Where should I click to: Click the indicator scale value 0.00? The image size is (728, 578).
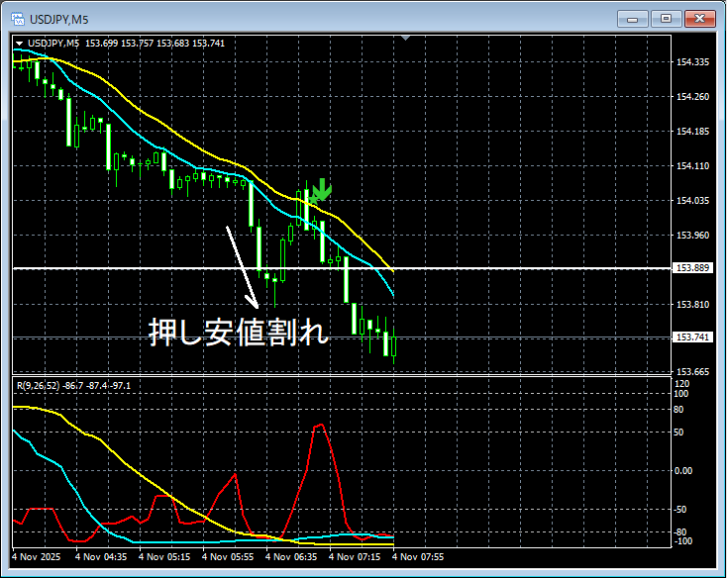point(683,471)
